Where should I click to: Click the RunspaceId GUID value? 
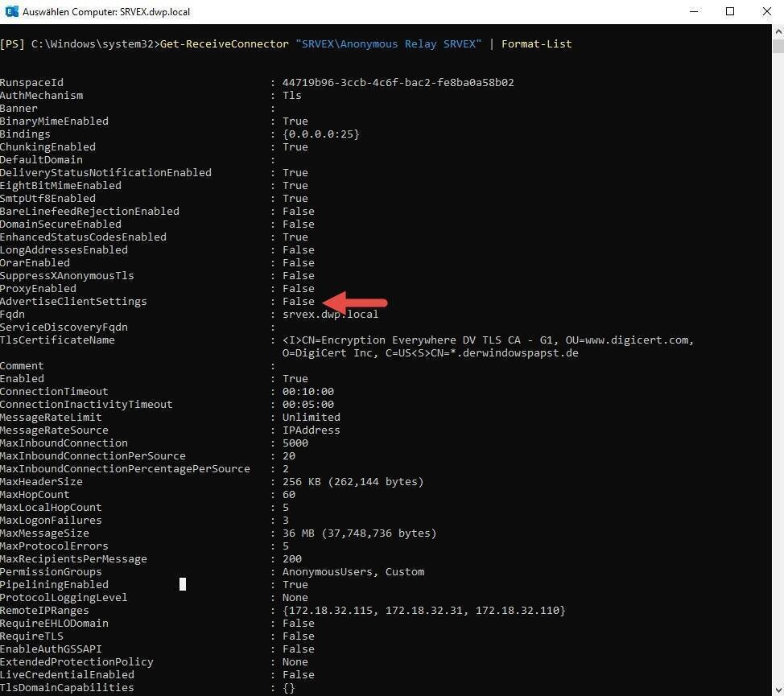pyautogui.click(x=398, y=82)
